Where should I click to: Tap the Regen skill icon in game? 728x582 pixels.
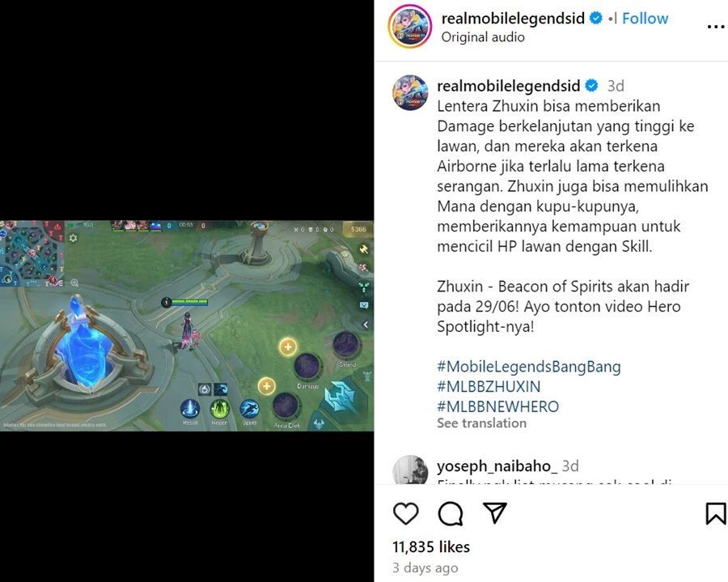tap(219, 410)
